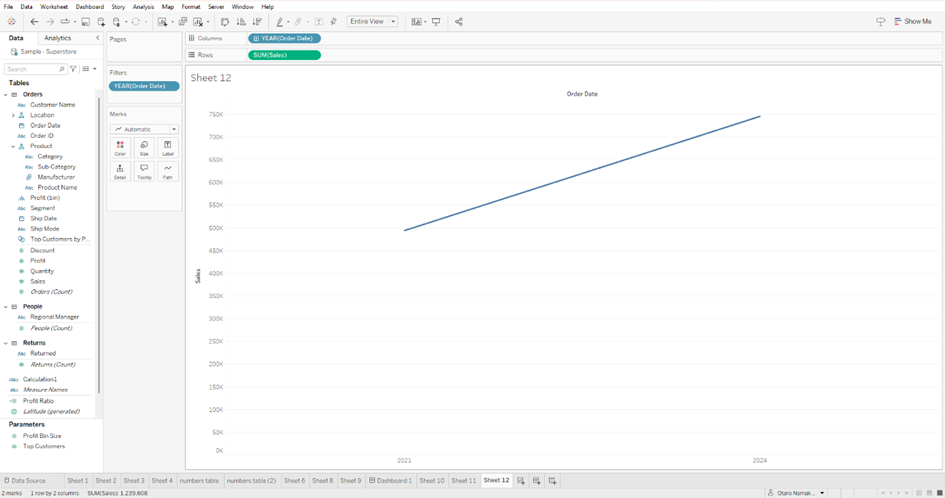Expand the Location hierarchy
Viewport: 945px width, 498px height.
(13, 115)
